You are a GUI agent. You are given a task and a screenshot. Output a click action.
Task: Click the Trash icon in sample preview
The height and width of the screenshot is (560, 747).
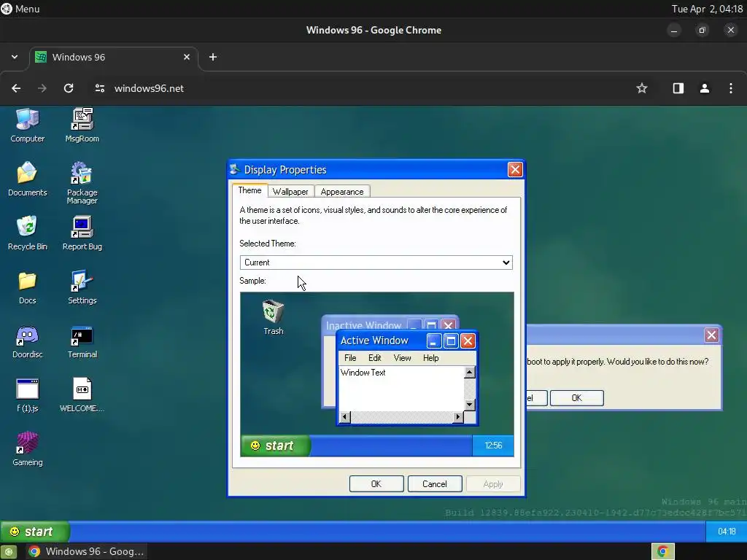(x=274, y=317)
